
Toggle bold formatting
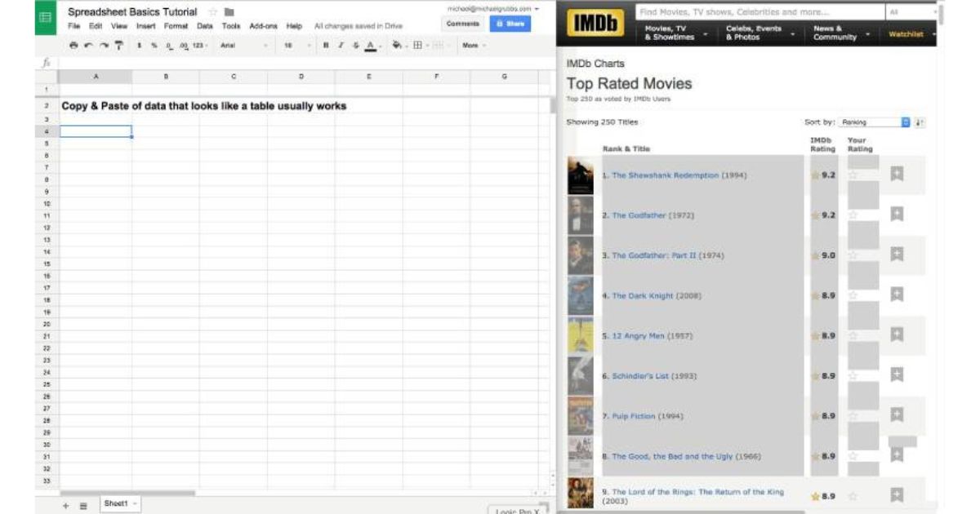pos(325,46)
